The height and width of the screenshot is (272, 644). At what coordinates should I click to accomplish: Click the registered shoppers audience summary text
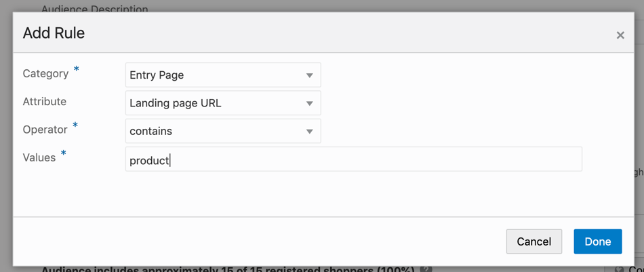click(227, 269)
